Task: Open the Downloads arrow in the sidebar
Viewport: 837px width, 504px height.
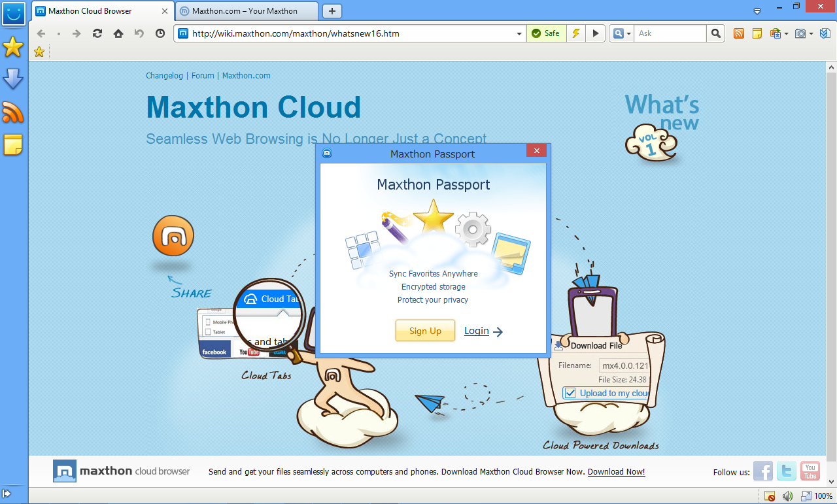Action: (x=13, y=80)
